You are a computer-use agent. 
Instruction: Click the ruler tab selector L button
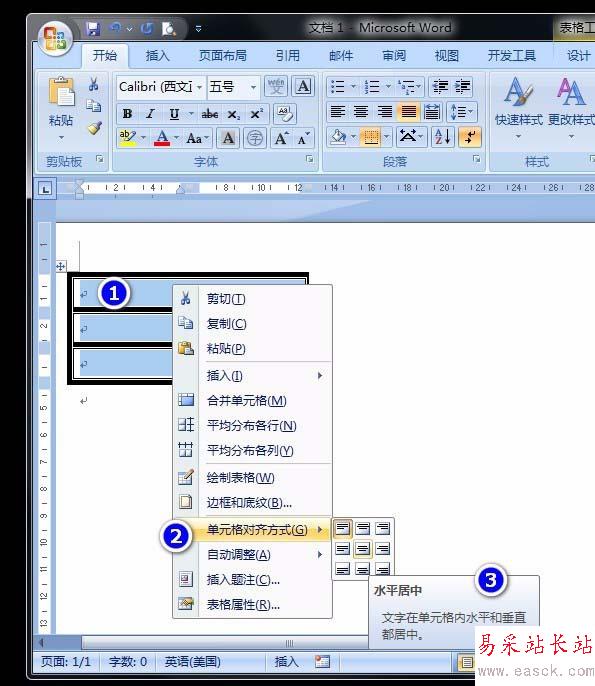tap(45, 189)
